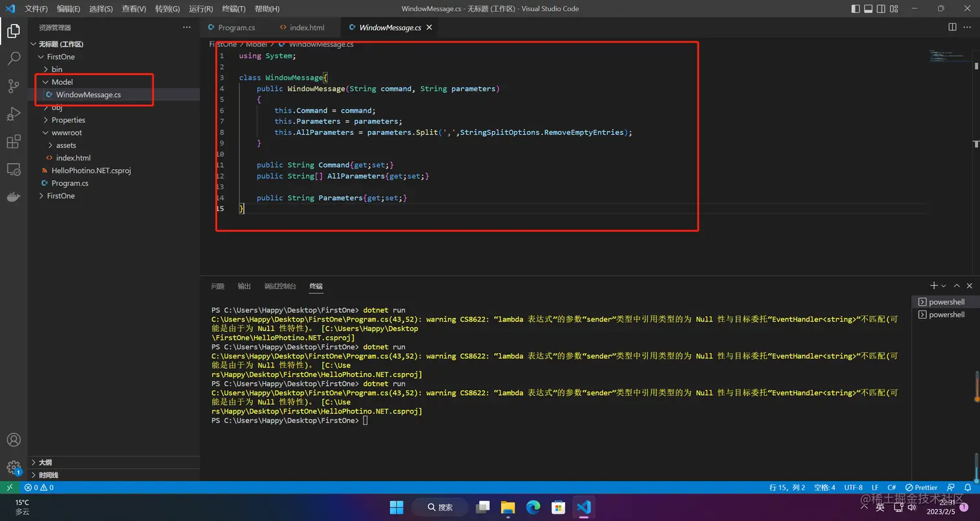Click Prettier status bar item
This screenshot has height=521, width=980.
tap(922, 487)
